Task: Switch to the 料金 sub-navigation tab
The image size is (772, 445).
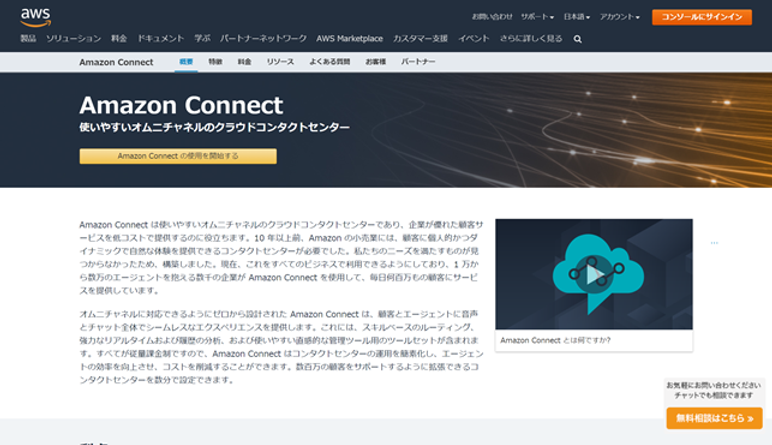Action: click(x=244, y=62)
